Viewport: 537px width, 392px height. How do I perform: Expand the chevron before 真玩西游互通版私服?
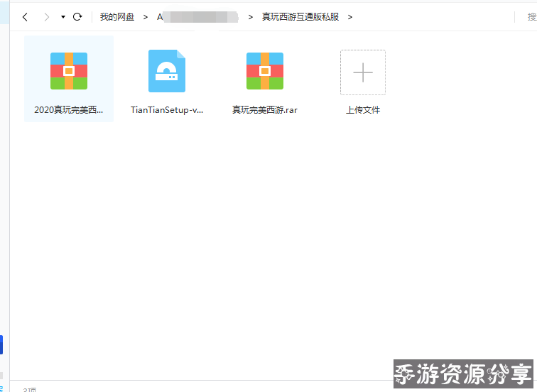(251, 16)
